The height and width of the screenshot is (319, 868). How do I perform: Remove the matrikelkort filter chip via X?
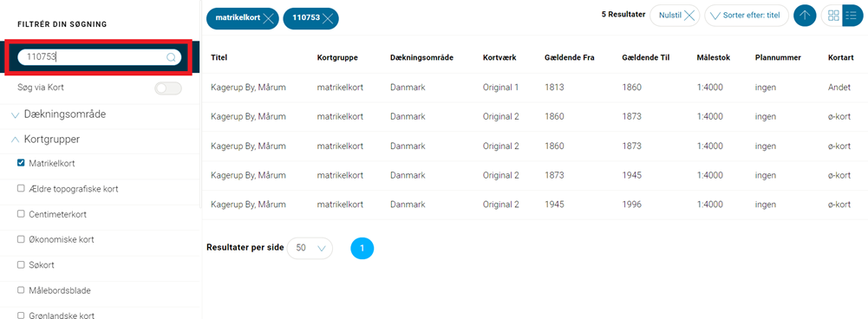coord(269,18)
